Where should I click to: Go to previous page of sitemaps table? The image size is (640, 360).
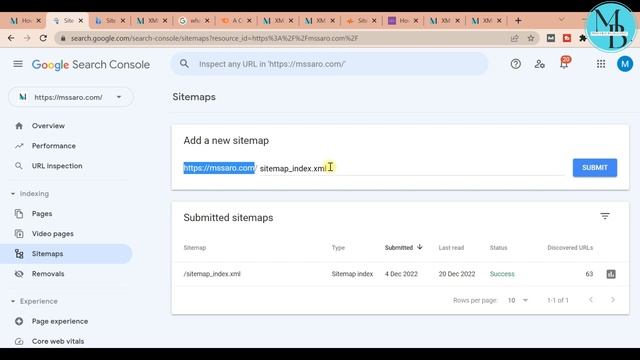(591, 300)
